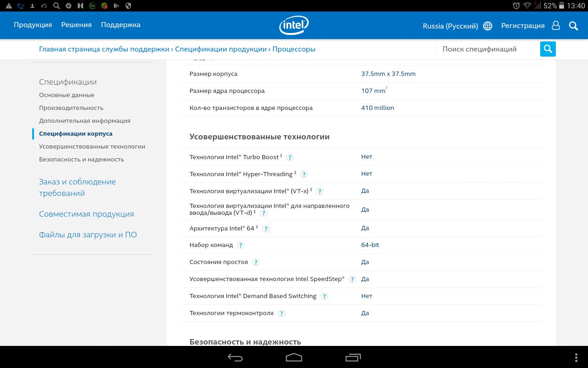Click the user account profile icon
This screenshot has height=368, width=588.
pos(556,25)
